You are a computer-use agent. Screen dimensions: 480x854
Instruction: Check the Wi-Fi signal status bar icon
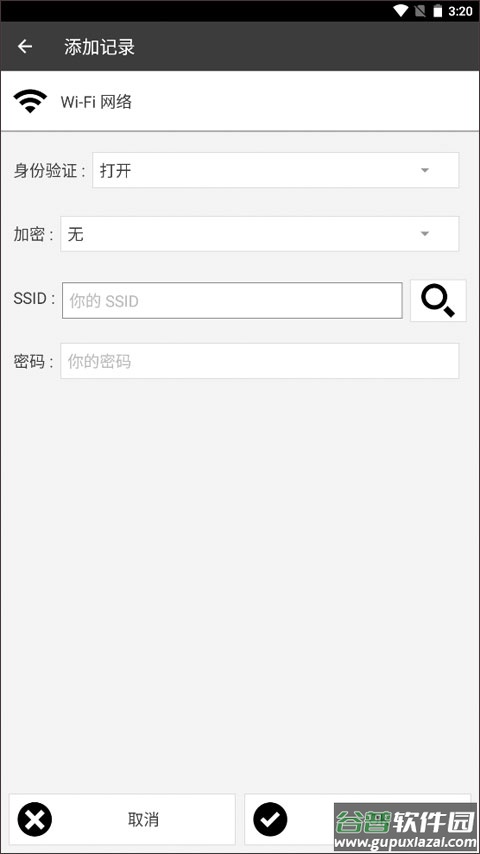pyautogui.click(x=401, y=10)
